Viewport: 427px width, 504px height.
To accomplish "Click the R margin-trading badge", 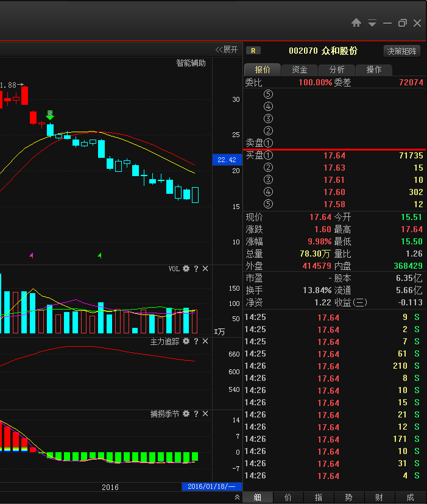I will click(253, 51).
